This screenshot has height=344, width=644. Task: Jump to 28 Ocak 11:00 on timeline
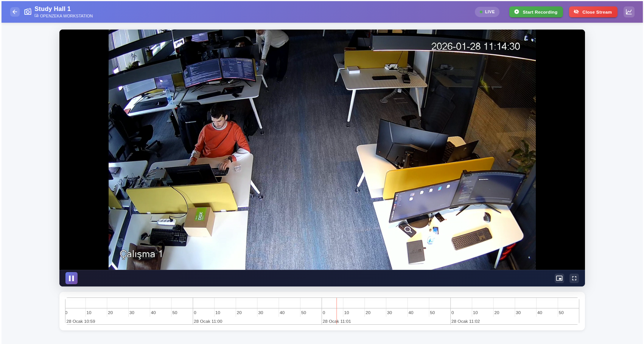tap(208, 321)
